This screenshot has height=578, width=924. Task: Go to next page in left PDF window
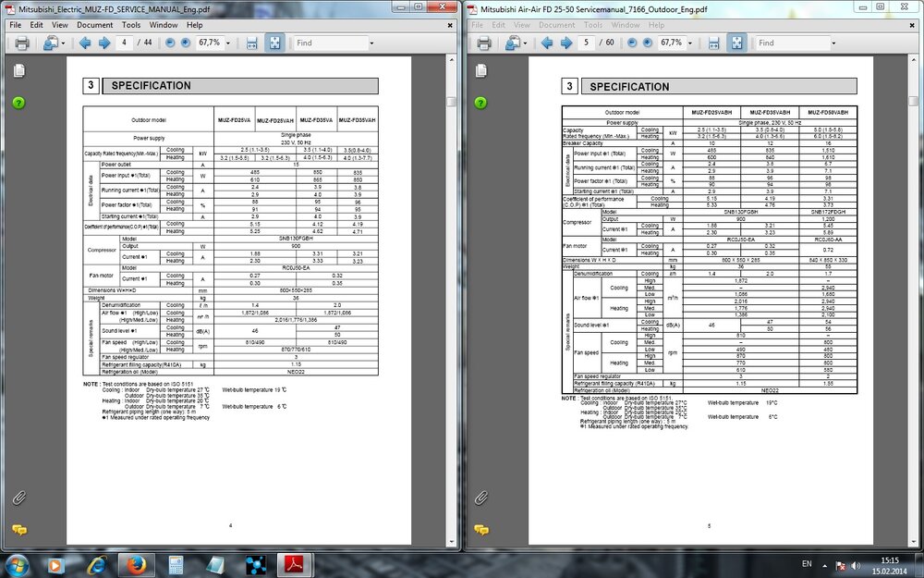point(104,43)
